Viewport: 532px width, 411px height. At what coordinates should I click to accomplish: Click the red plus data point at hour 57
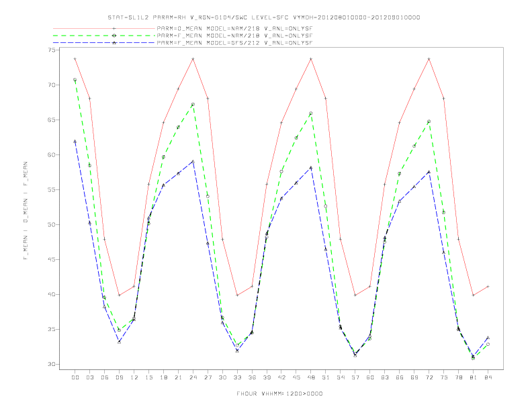click(355, 295)
